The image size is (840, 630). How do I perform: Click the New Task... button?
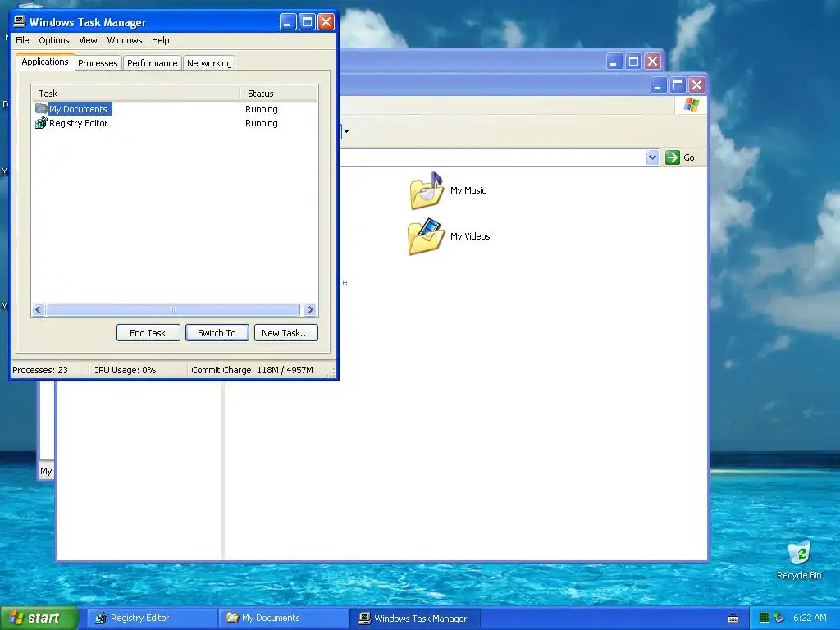[285, 333]
